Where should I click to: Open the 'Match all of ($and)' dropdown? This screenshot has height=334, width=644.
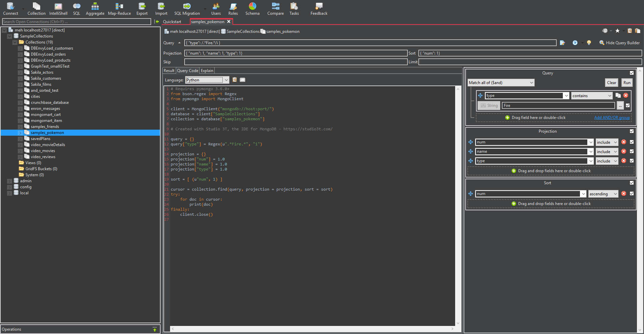[x=500, y=83]
